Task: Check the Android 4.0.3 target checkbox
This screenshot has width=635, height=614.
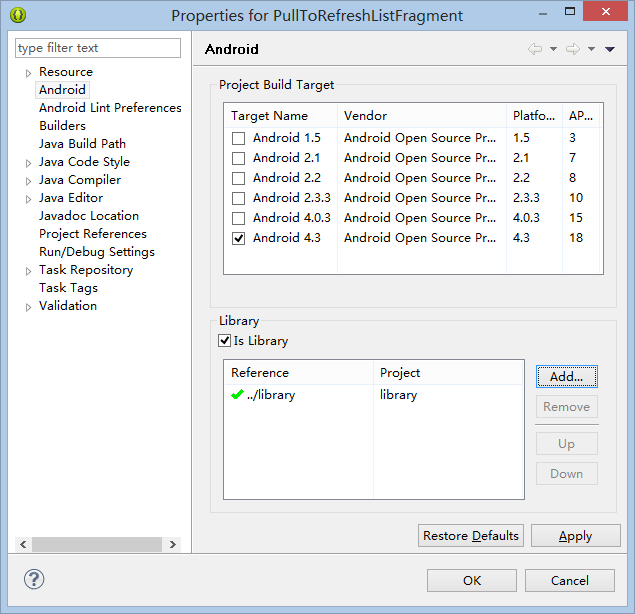Action: pyautogui.click(x=239, y=218)
